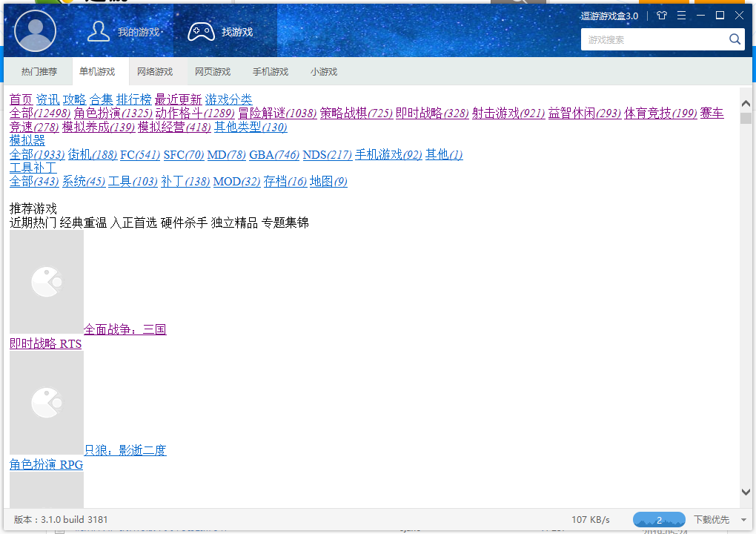The width and height of the screenshot is (756, 534).
Task: Click the skin shirt icon in title bar
Action: coord(661,16)
